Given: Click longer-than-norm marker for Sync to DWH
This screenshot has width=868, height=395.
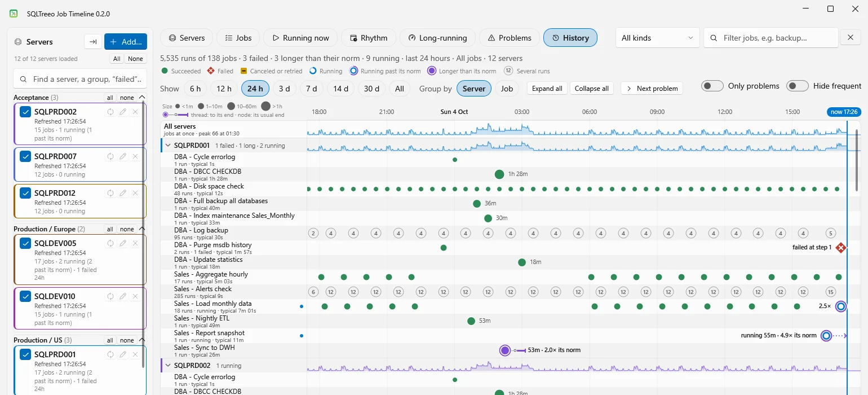Looking at the screenshot, I should 505,350.
